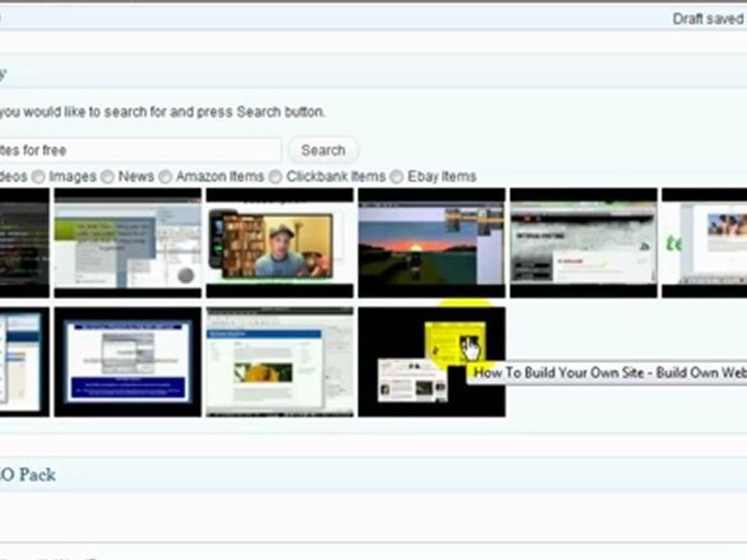Open the grey textured website video thumbnail

584,243
